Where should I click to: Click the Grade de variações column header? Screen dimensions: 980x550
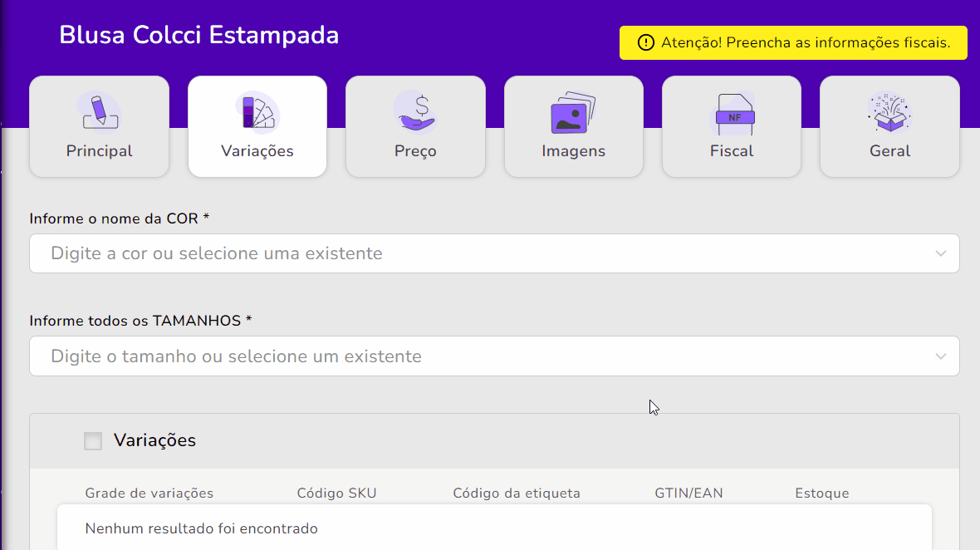[x=149, y=494]
